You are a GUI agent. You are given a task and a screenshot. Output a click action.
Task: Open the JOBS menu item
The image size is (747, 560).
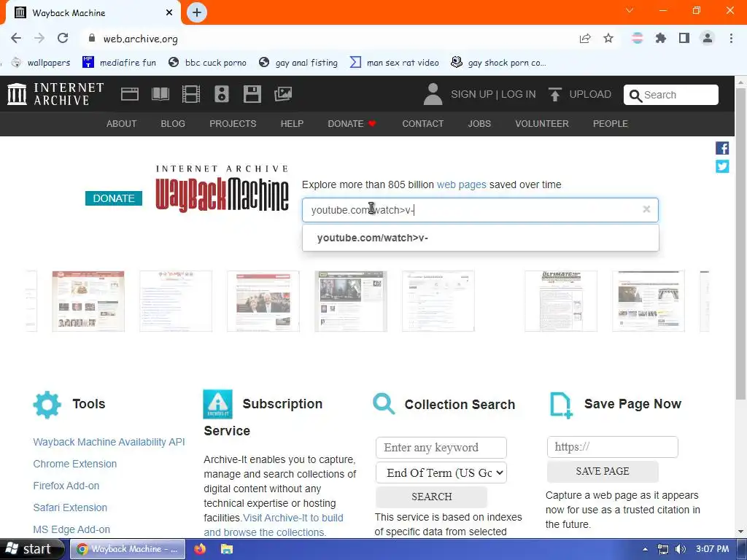[x=479, y=124]
